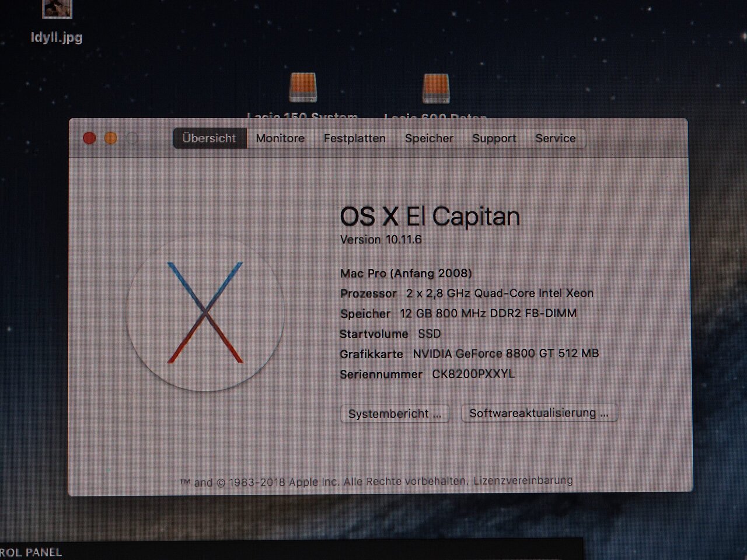747x560 pixels.
Task: Click the OS X El Capitan heading
Action: tap(430, 216)
